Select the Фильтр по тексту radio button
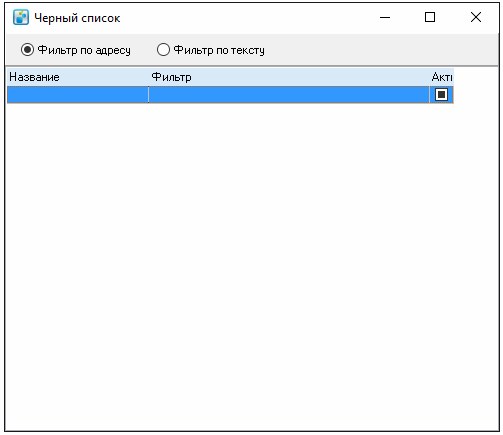This screenshot has width=503, height=435. (x=163, y=50)
